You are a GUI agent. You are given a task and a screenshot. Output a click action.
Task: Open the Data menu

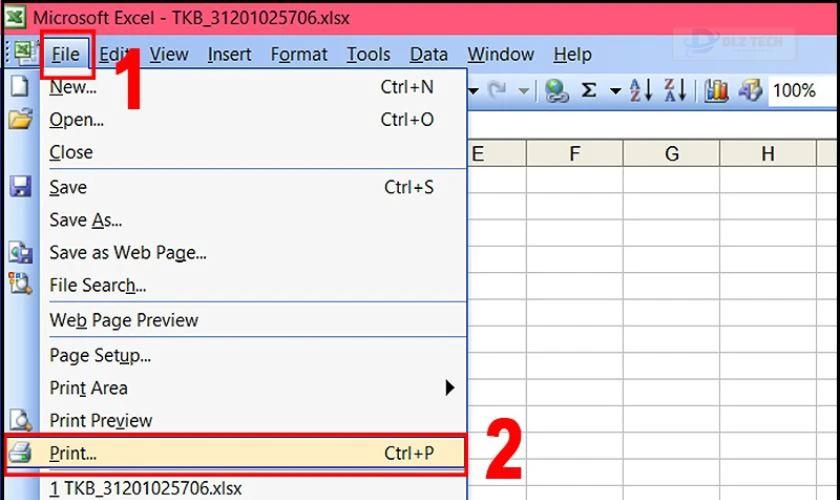coord(429,54)
